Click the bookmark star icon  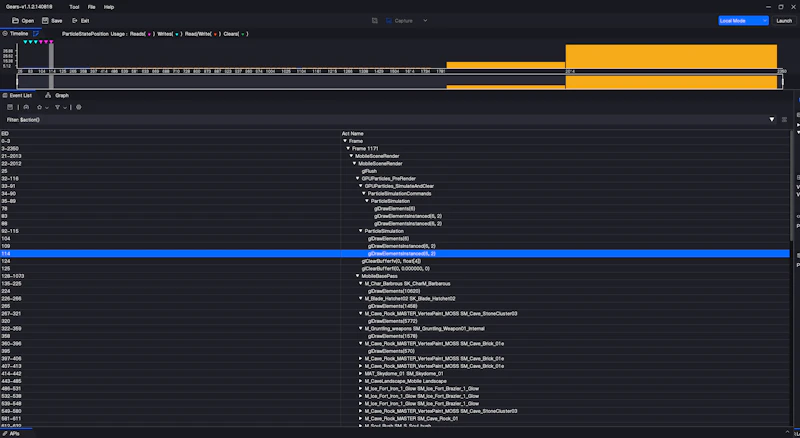click(x=39, y=107)
